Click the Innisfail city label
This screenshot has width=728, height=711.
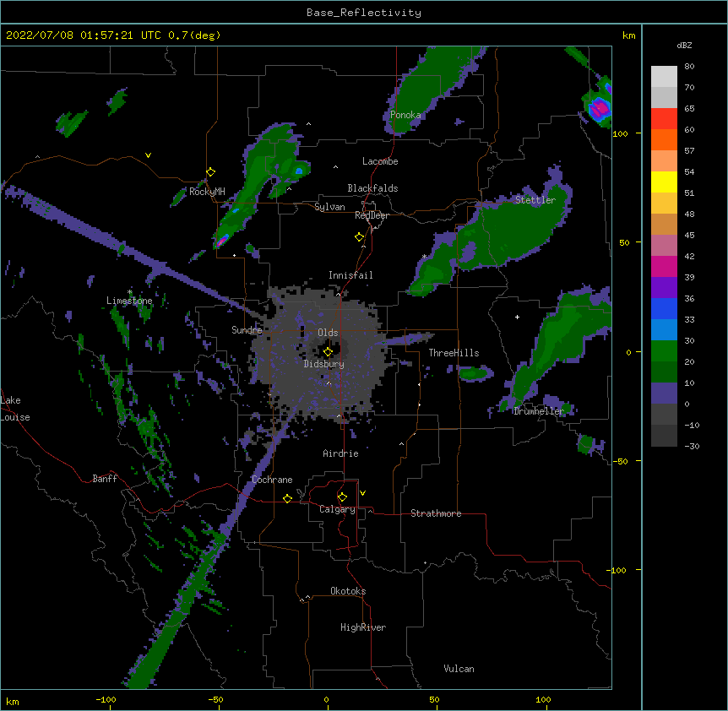[x=350, y=275]
